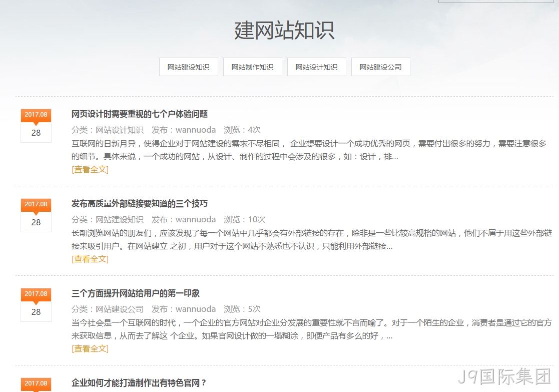The height and width of the screenshot is (392, 559).
Task: Open the 网站建设知识 category tab
Action: 189,67
